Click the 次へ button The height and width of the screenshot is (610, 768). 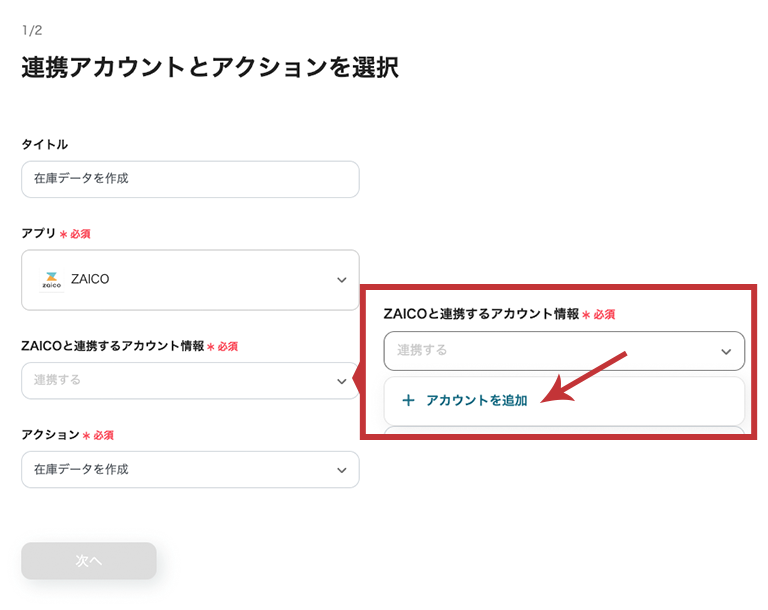point(89,561)
